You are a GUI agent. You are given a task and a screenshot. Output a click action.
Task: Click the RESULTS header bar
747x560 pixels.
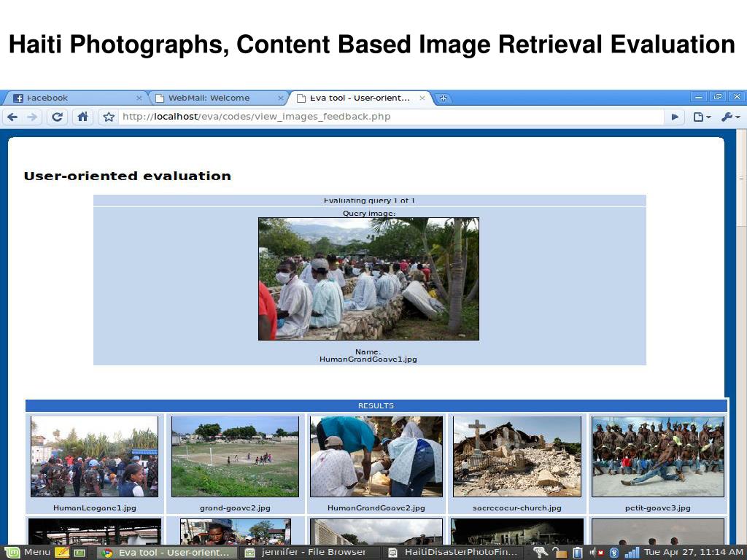376,405
